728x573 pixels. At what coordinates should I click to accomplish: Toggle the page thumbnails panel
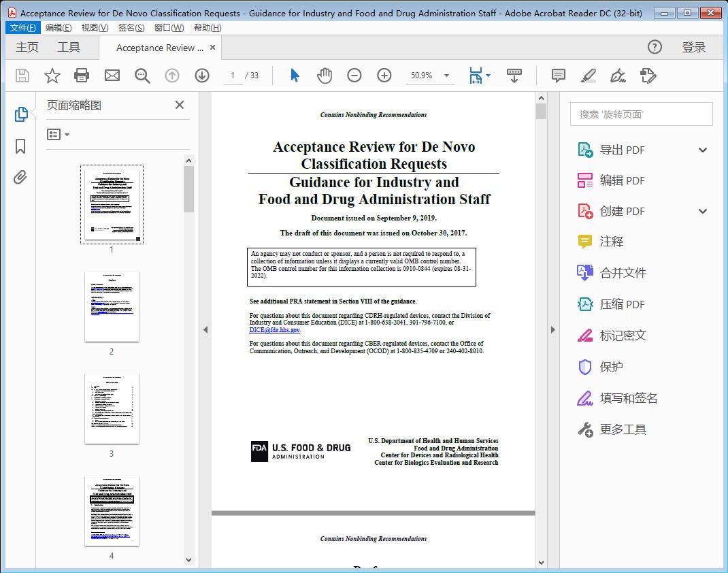(20, 114)
